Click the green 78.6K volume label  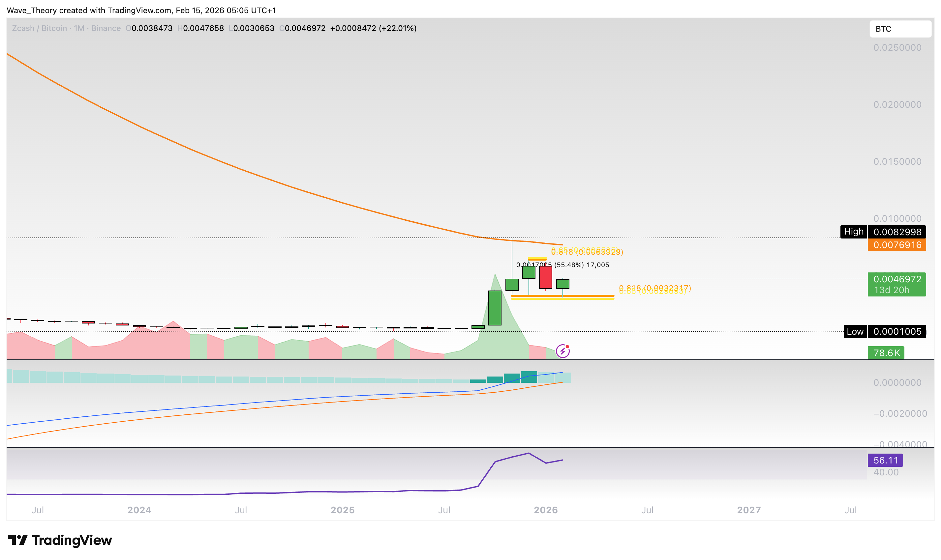point(886,353)
